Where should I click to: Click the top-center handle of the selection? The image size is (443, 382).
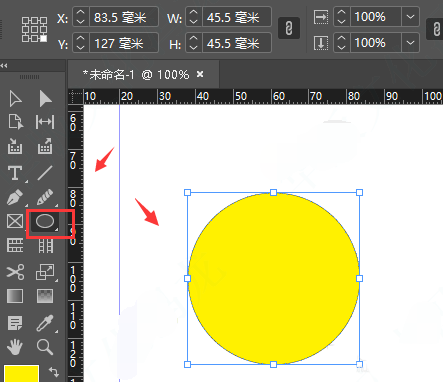[273, 192]
